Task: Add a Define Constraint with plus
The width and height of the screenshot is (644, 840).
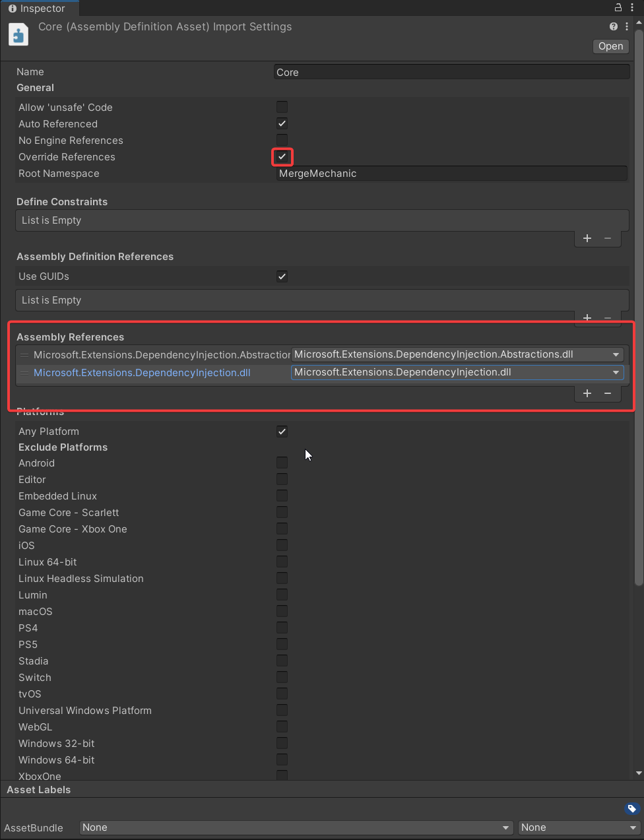Action: tap(587, 238)
